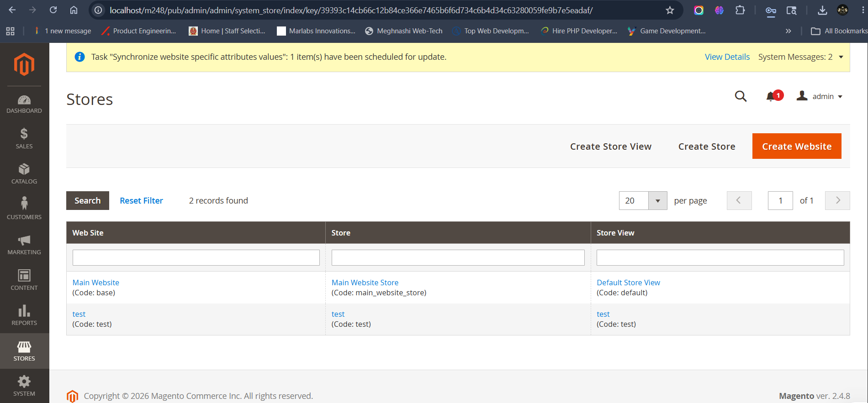Focus the Store filter field
868x403 pixels.
coord(458,257)
